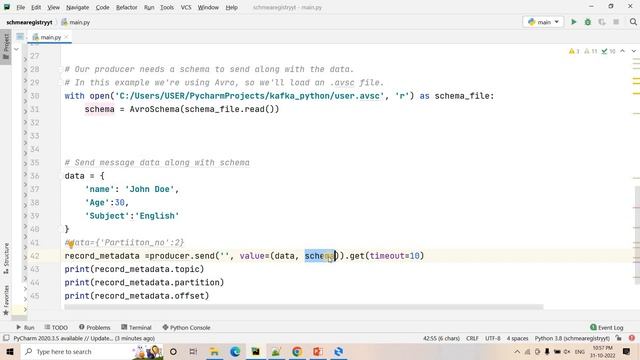Click the cursor position 42:55 status widget
This screenshot has height=360, width=640.
442,338
